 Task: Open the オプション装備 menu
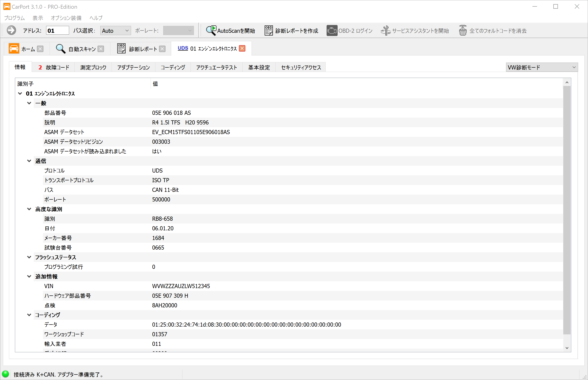click(x=66, y=18)
